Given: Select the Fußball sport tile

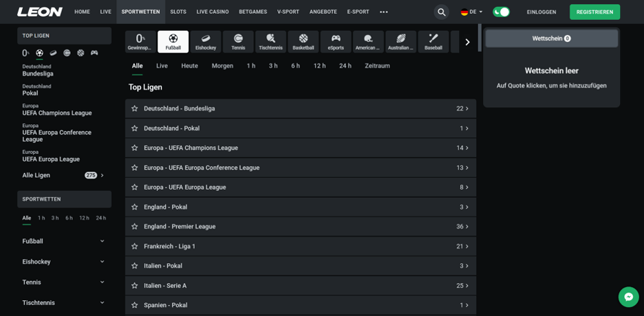Looking at the screenshot, I should pyautogui.click(x=173, y=42).
